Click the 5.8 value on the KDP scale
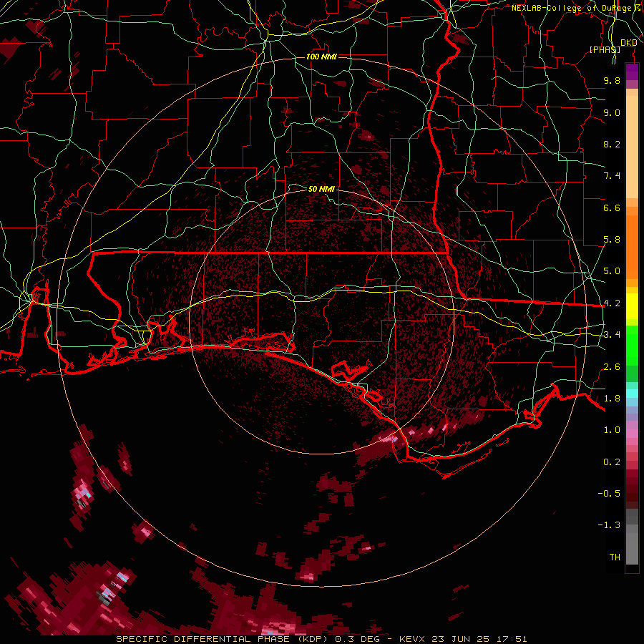644x644 pixels. (x=612, y=240)
